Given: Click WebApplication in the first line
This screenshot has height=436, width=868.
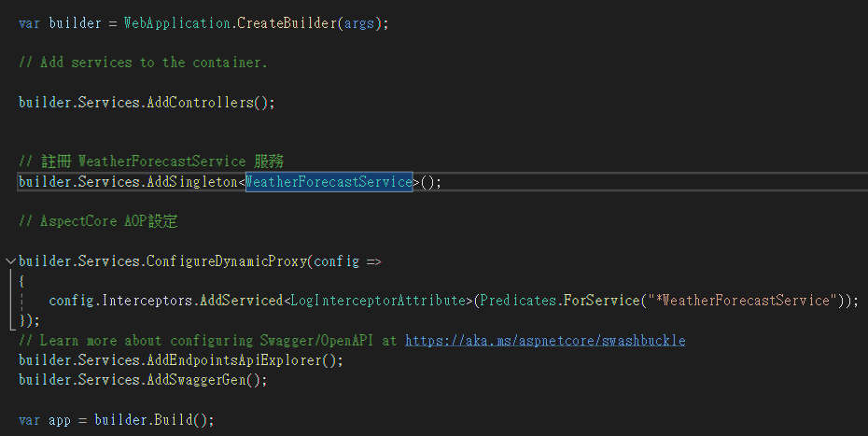Looking at the screenshot, I should [177, 23].
